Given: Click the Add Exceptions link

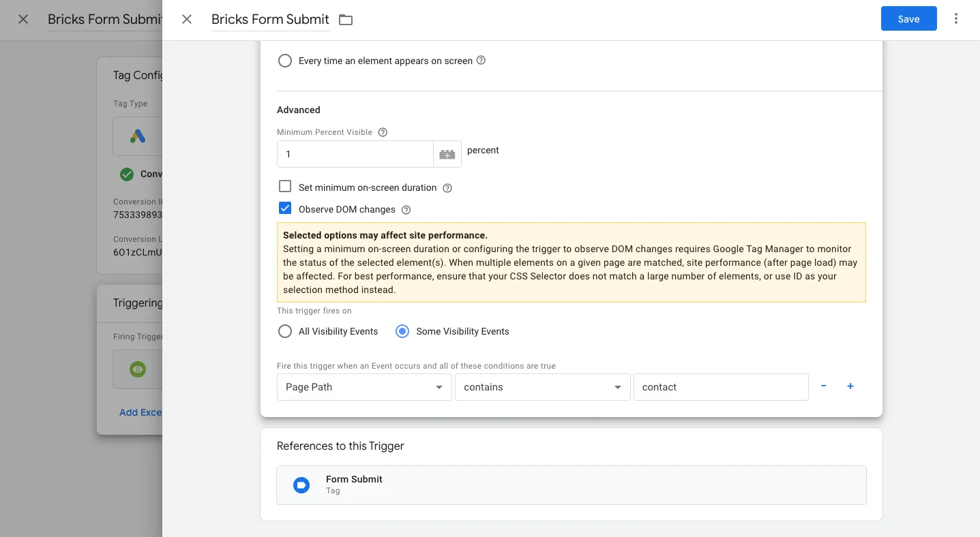Looking at the screenshot, I should [x=141, y=412].
